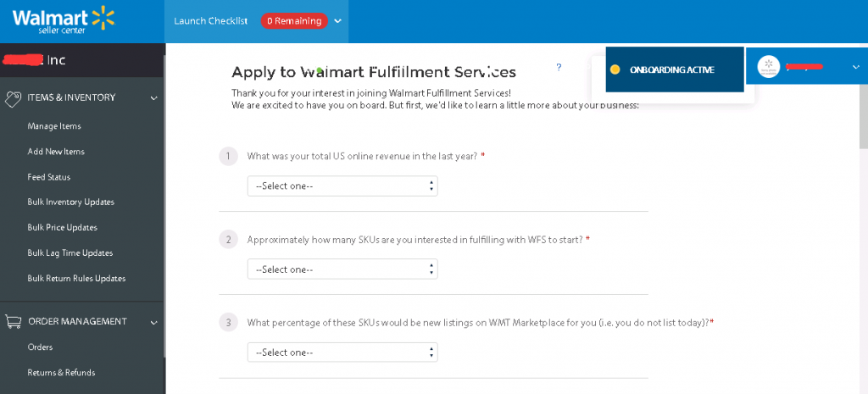Go to Add New Items
This screenshot has width=868, height=394.
[x=56, y=152]
